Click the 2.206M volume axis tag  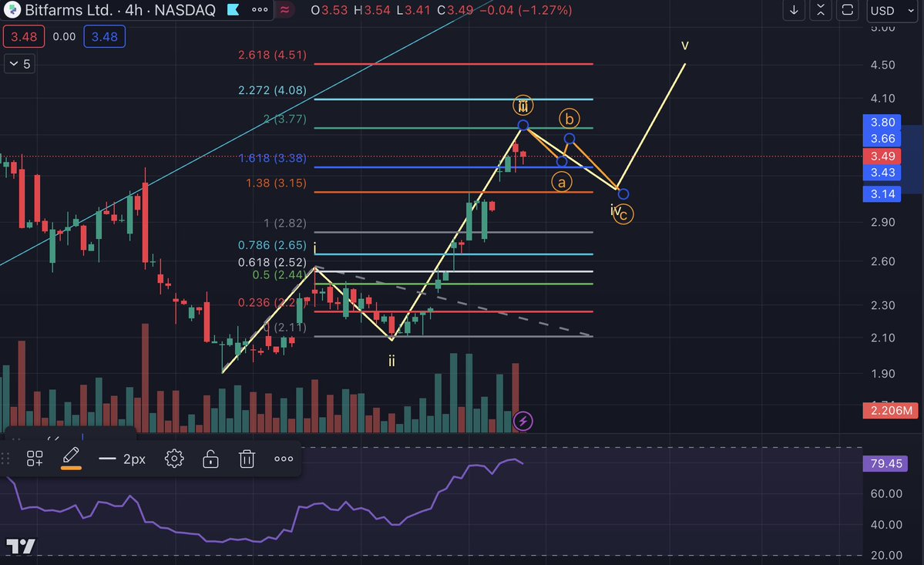coord(890,411)
